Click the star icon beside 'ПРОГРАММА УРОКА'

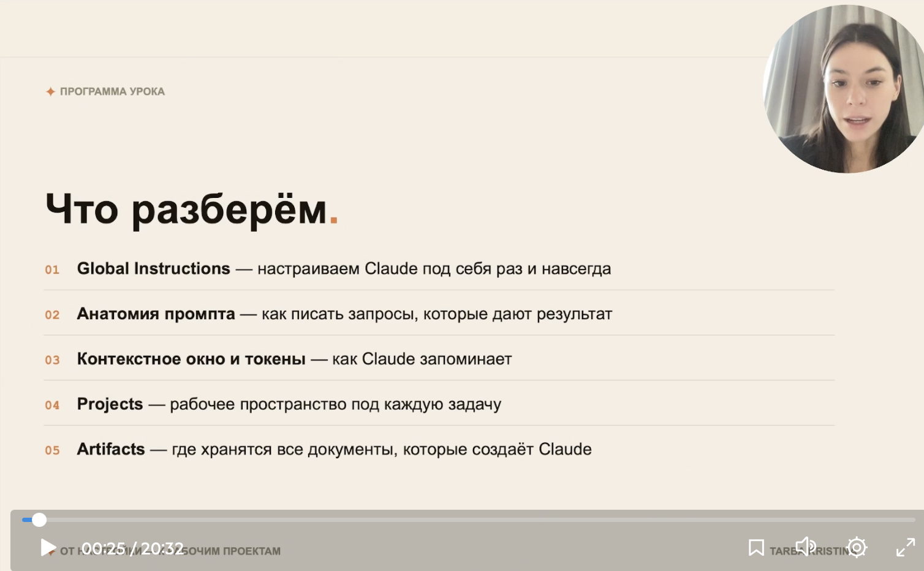tap(51, 91)
